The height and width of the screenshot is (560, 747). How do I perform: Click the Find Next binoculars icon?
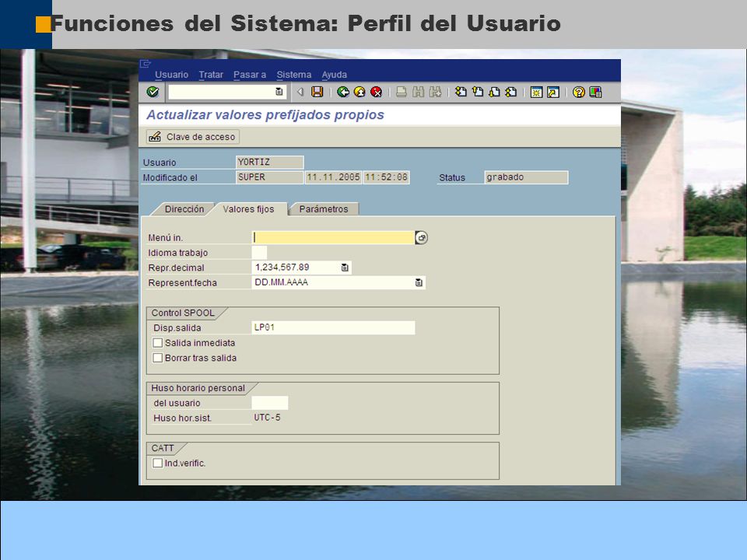(x=435, y=92)
